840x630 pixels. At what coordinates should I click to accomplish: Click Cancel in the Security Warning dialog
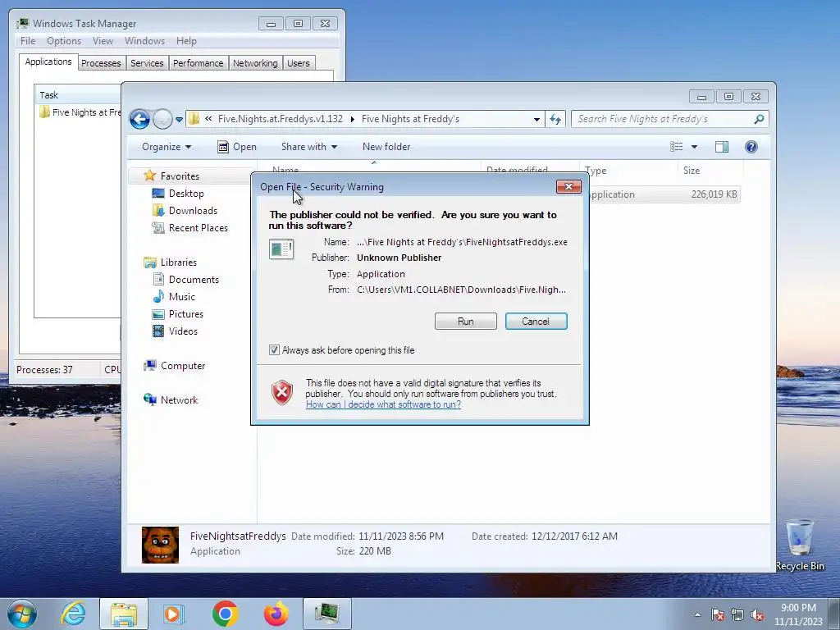tap(536, 322)
